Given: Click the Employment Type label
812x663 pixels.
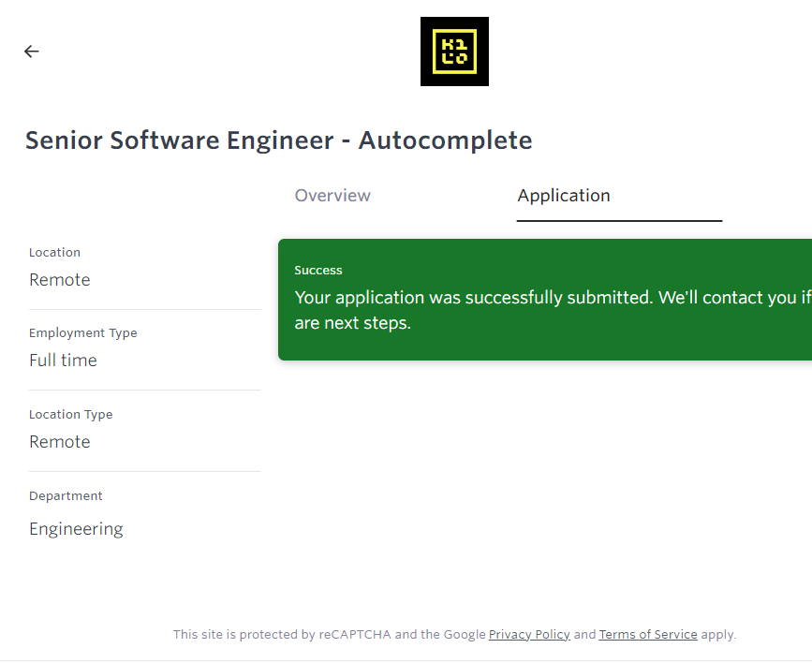Looking at the screenshot, I should pyautogui.click(x=82, y=333).
